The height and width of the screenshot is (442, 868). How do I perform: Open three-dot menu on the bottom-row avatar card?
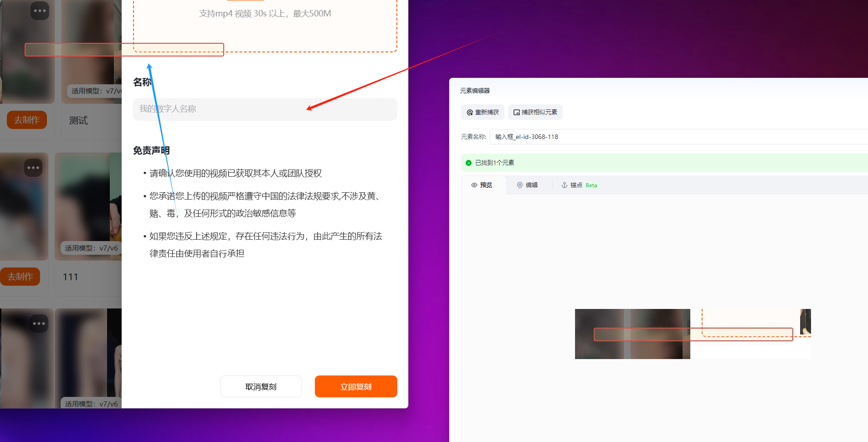[39, 324]
